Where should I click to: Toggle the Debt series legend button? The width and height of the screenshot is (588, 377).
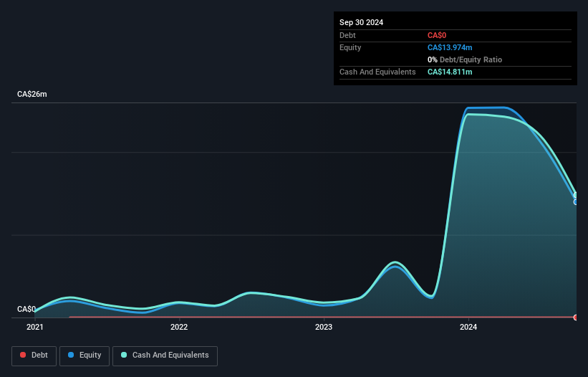coord(34,355)
